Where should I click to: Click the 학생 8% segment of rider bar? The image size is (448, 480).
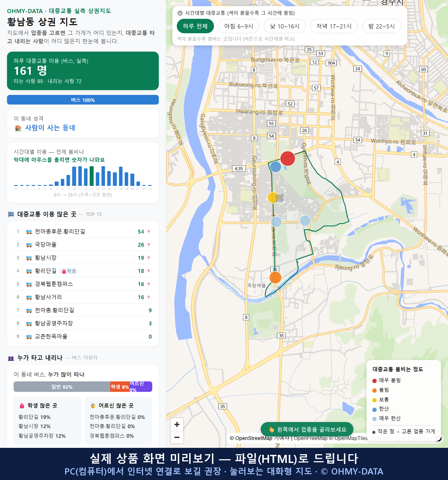pos(120,387)
